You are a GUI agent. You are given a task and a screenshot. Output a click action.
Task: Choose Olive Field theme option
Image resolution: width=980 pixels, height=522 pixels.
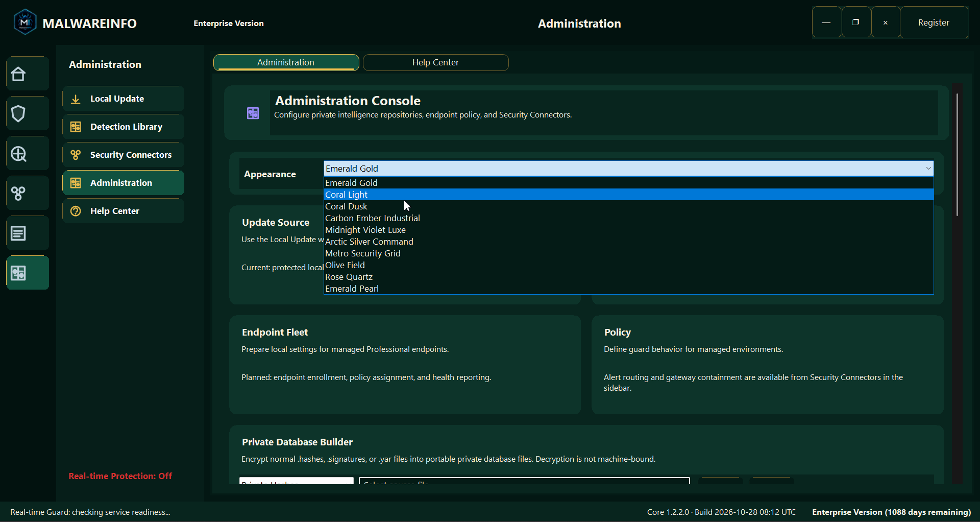pos(629,265)
